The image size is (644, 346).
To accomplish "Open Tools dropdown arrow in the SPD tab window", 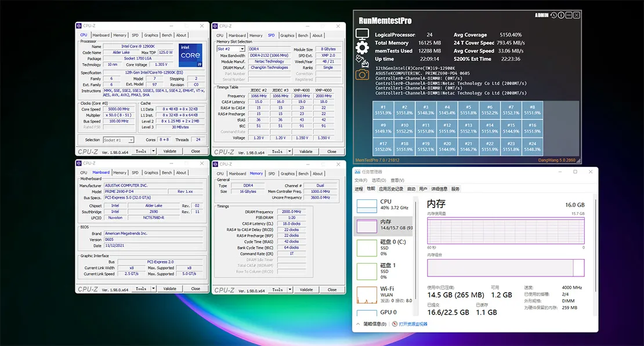I will tap(290, 151).
